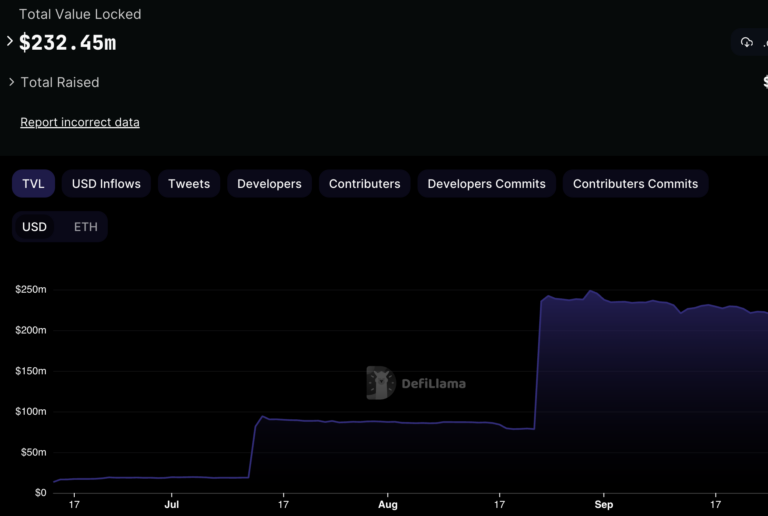The height and width of the screenshot is (516, 768).
Task: Click the Aug label on the x-axis
Action: point(388,506)
